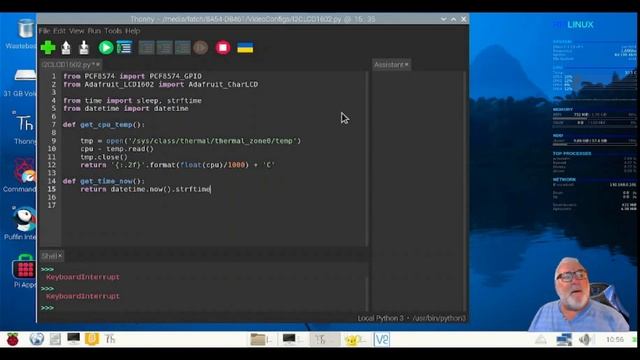Screen dimensions: 640x360
Task: Open the Run menu in Thonny
Action: 94,31
